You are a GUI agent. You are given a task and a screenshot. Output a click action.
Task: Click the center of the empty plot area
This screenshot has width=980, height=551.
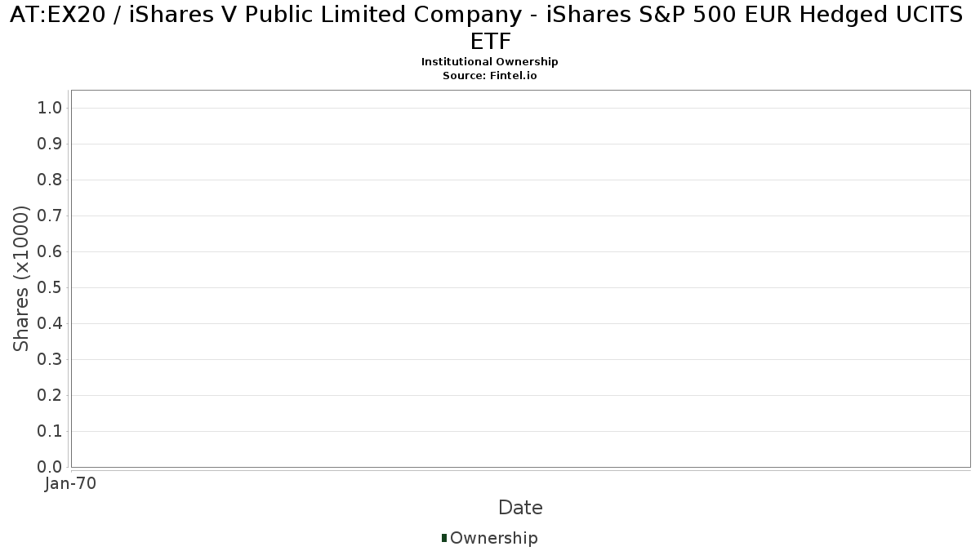click(520, 278)
